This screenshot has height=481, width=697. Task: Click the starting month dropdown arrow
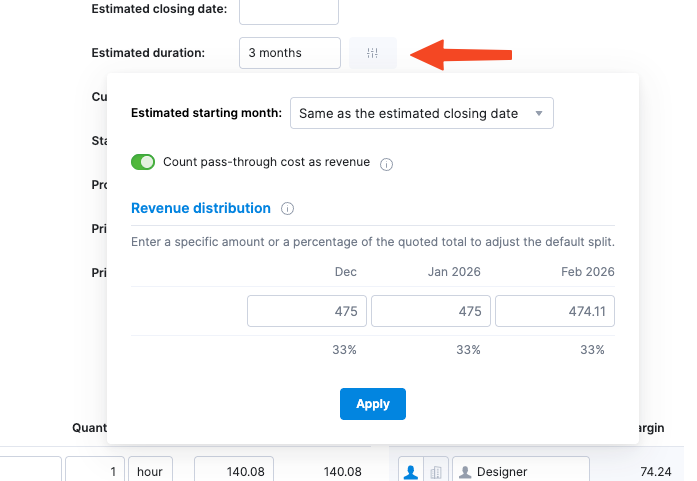[539, 113]
